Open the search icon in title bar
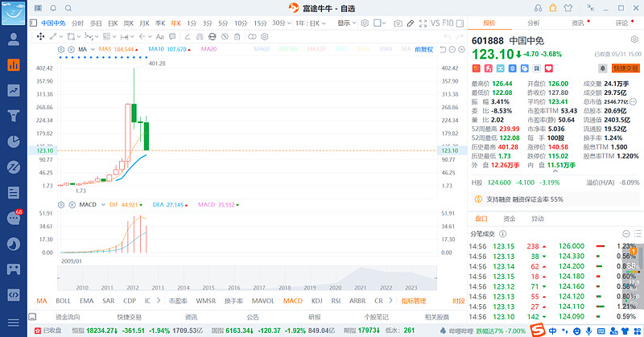644x337 pixels. (68, 8)
